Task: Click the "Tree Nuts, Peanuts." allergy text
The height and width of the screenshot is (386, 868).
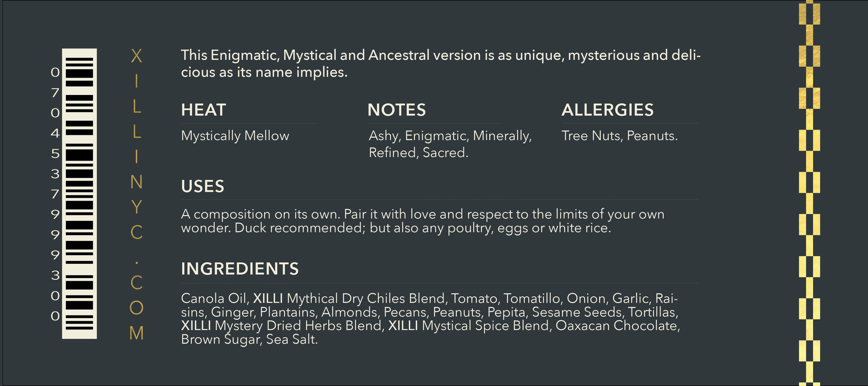Action: pos(619,136)
